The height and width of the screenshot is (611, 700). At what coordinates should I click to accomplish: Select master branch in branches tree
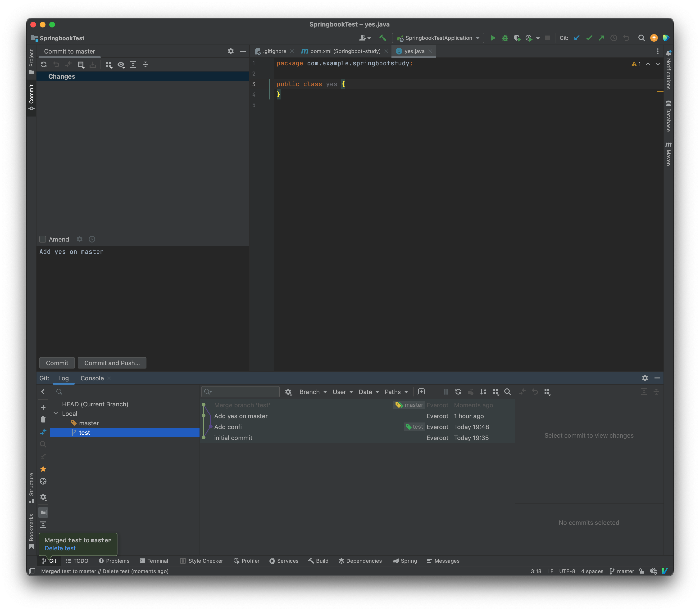tap(125, 423)
